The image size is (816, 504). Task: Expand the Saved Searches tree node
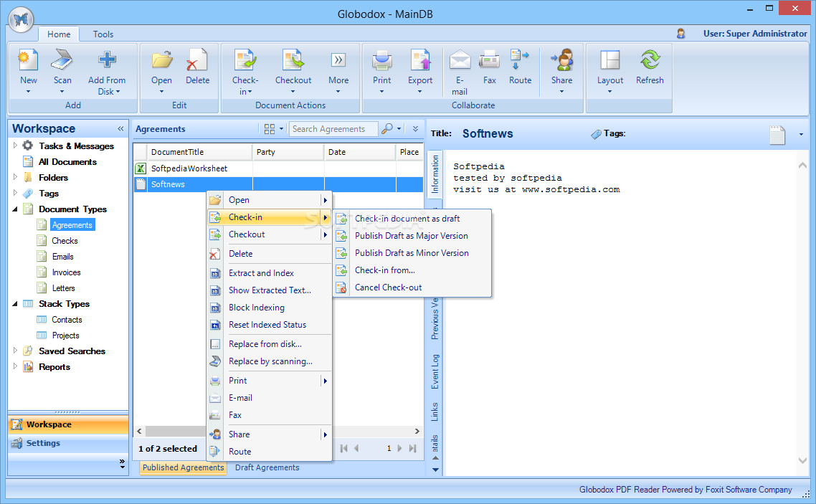pos(15,351)
